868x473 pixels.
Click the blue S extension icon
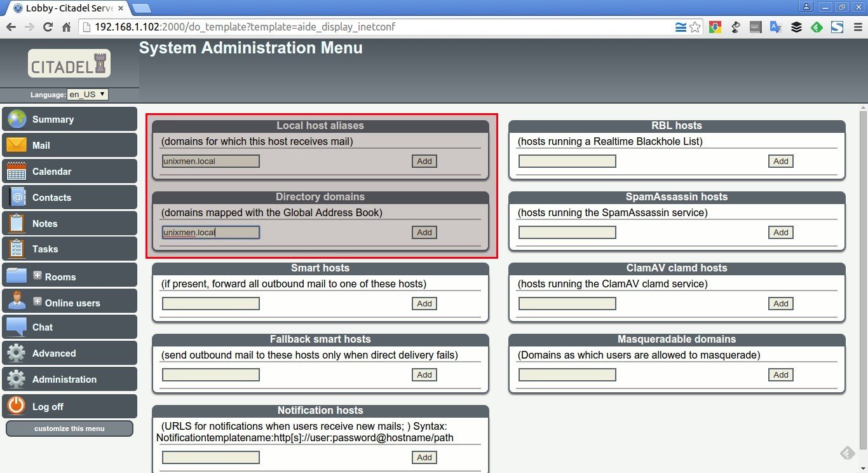point(837,27)
